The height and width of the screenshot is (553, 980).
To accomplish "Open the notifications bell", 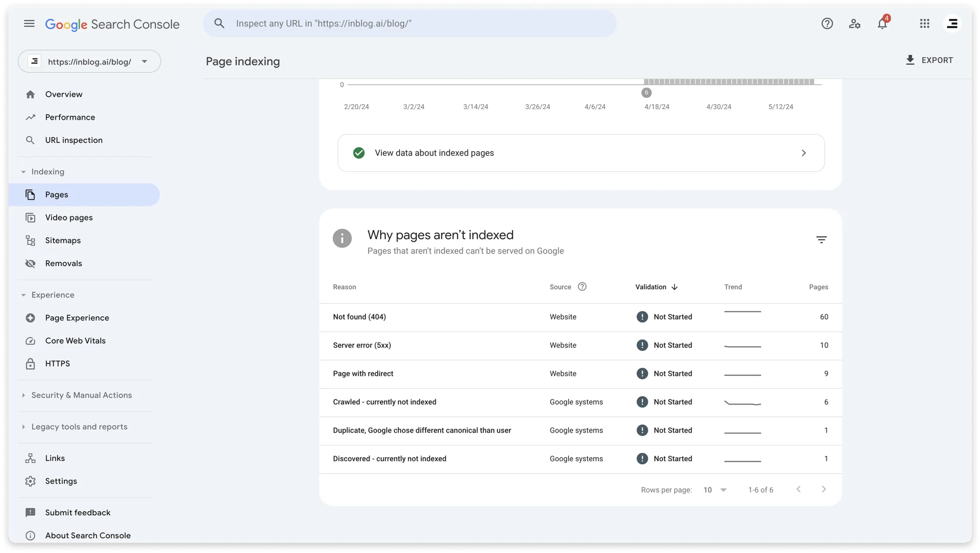I will coord(882,23).
